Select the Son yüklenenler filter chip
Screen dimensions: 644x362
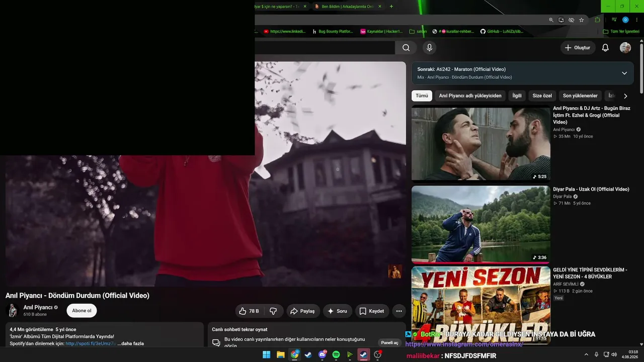point(580,96)
